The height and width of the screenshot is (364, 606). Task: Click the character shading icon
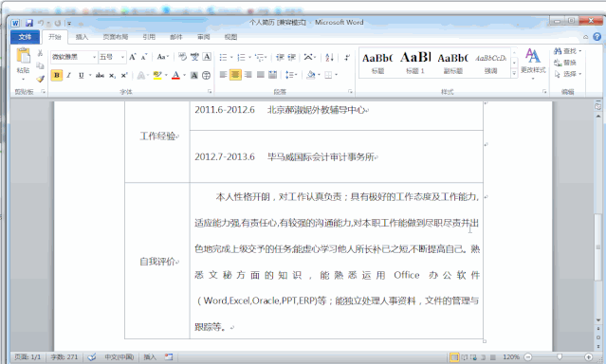point(194,75)
